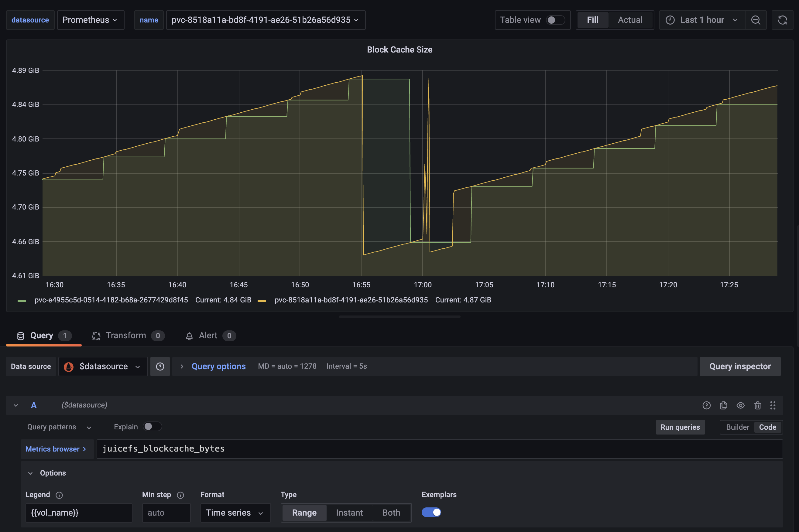Click the zoom out magnifier in the toolbar
Screen dimensions: 799x532
(x=756, y=20)
